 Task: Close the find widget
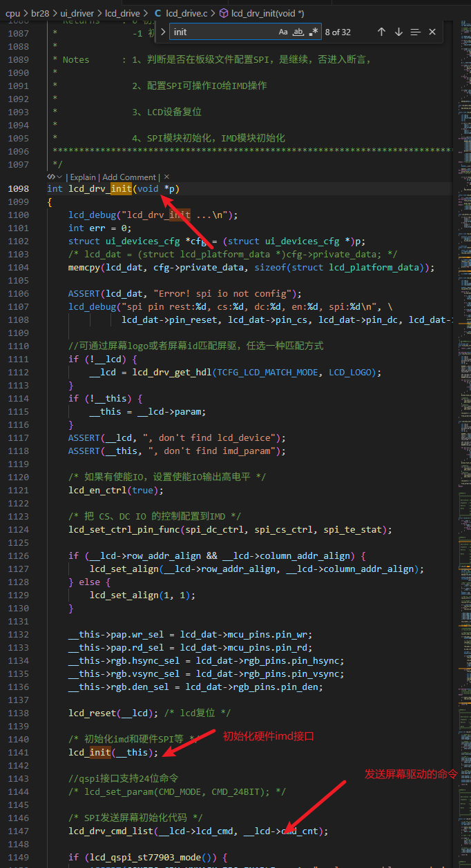(432, 32)
